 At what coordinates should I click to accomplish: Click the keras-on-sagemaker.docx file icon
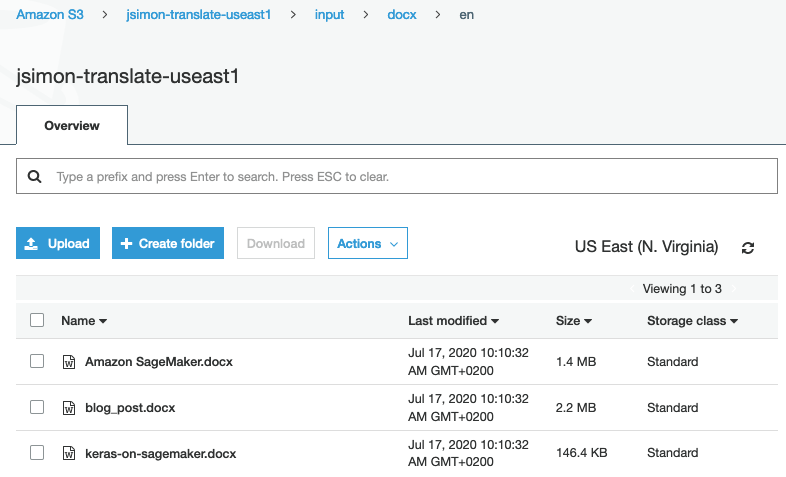click(x=69, y=453)
